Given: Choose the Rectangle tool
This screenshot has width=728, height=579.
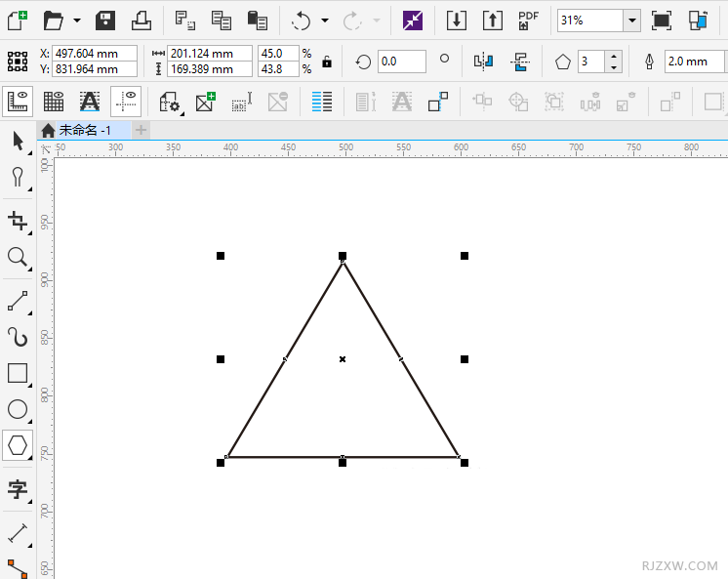Looking at the screenshot, I should click(x=18, y=373).
